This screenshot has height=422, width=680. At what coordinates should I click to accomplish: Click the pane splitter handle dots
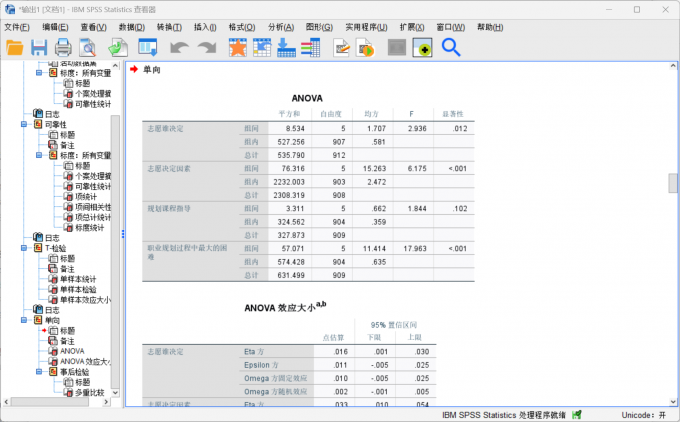(123, 234)
